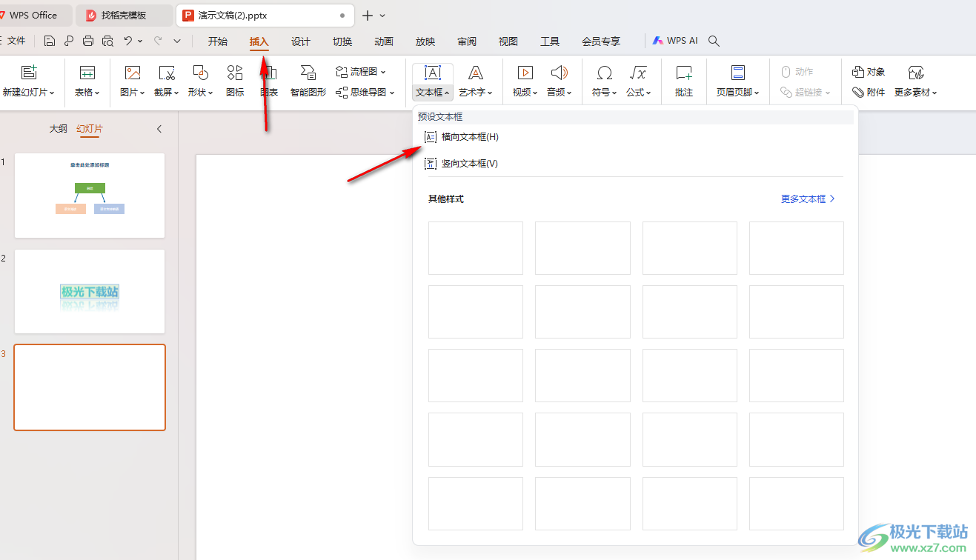
Task: Click the Screenshot (截屏) icon
Action: pos(167,73)
